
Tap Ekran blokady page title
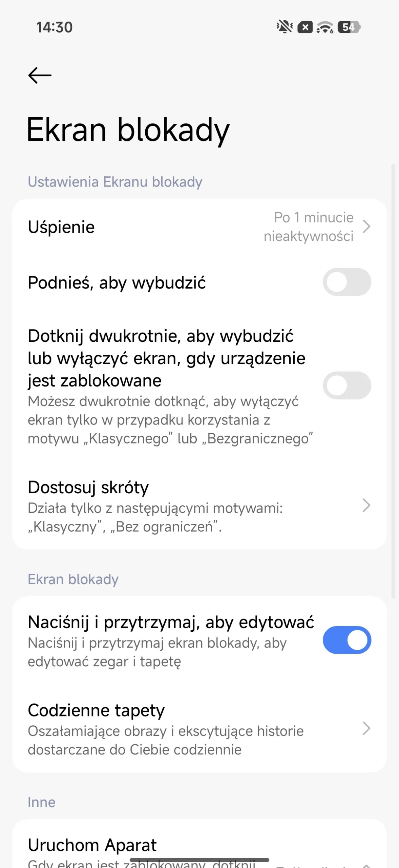[128, 130]
